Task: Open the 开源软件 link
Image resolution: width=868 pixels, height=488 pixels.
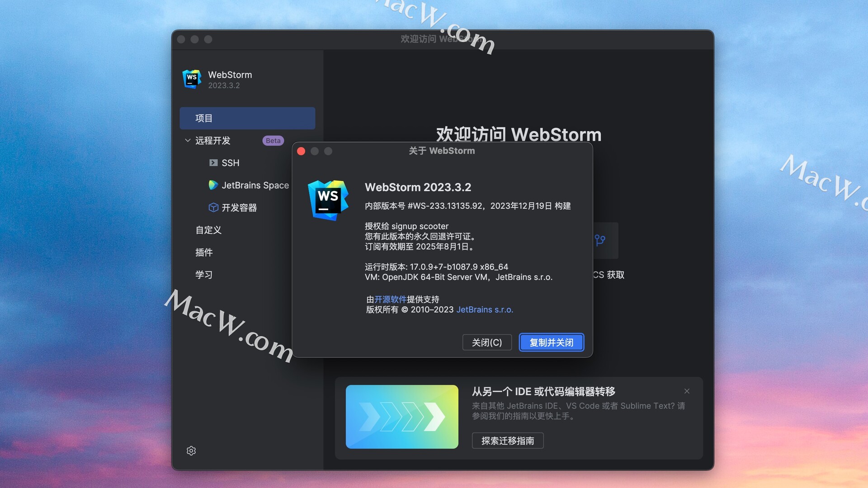Action: (391, 299)
